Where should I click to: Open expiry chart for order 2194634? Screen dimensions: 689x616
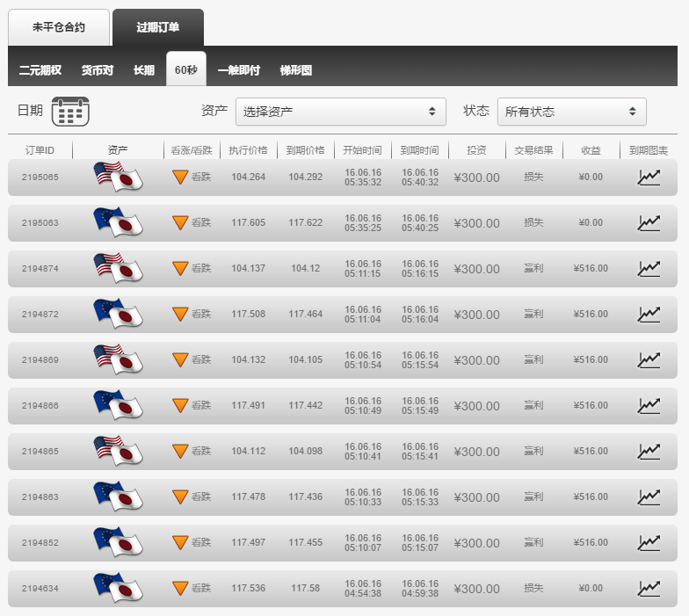point(649,589)
